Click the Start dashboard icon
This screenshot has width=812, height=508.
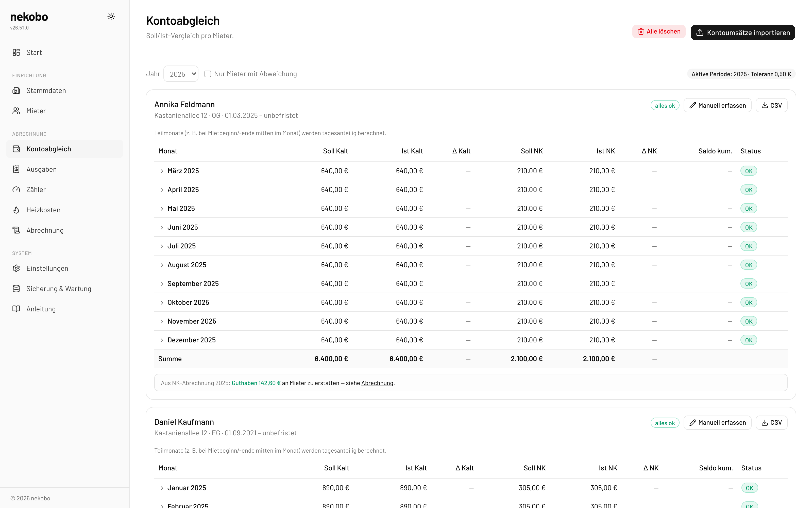tap(16, 52)
